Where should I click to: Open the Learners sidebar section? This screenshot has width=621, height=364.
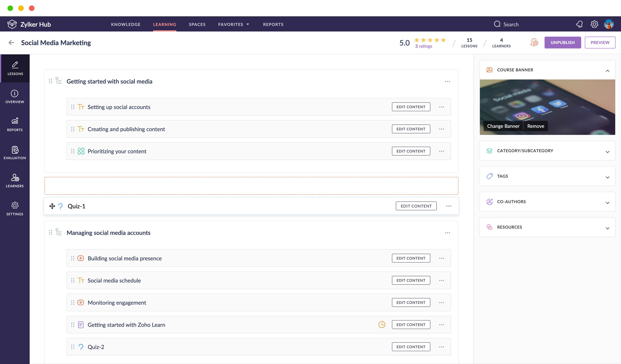click(15, 180)
